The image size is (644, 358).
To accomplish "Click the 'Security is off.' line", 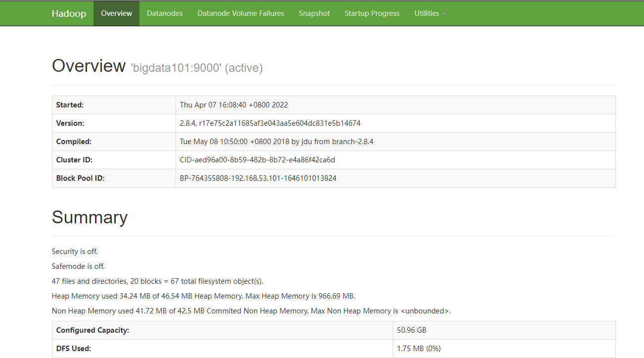I will (x=75, y=252).
